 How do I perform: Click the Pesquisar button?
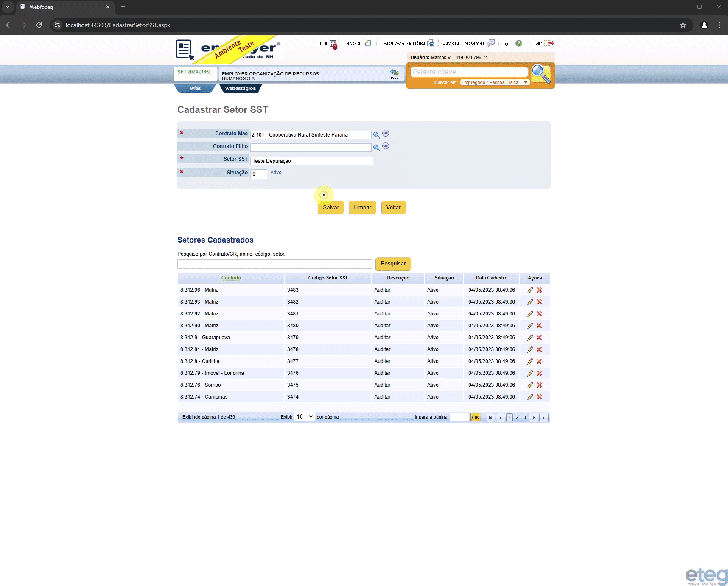click(393, 263)
